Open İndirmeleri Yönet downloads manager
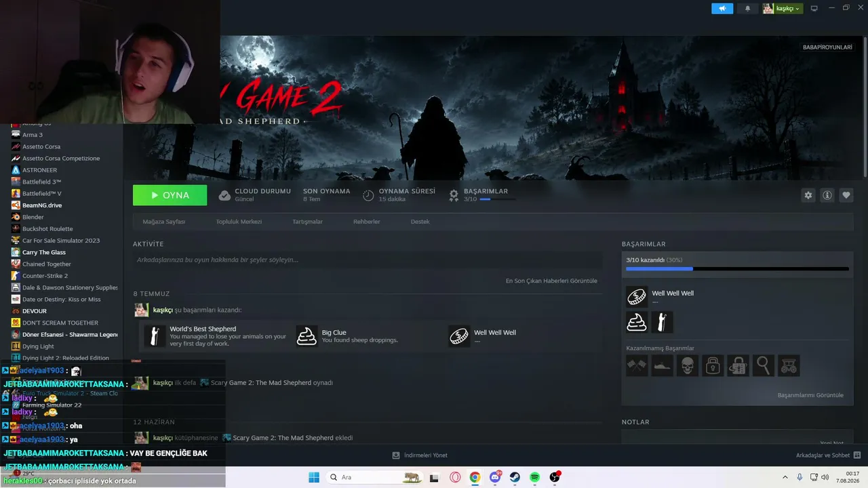Viewport: 868px width, 488px height. click(420, 455)
